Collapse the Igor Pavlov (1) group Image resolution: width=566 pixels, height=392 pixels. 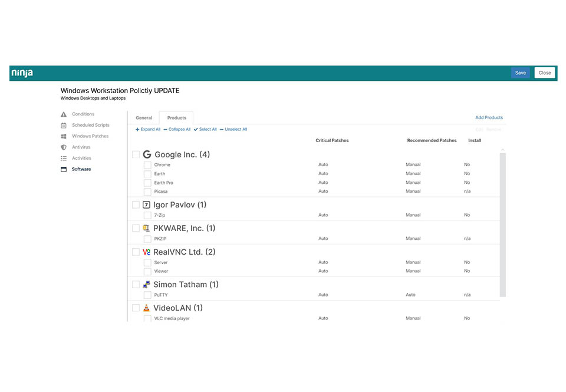[180, 205]
